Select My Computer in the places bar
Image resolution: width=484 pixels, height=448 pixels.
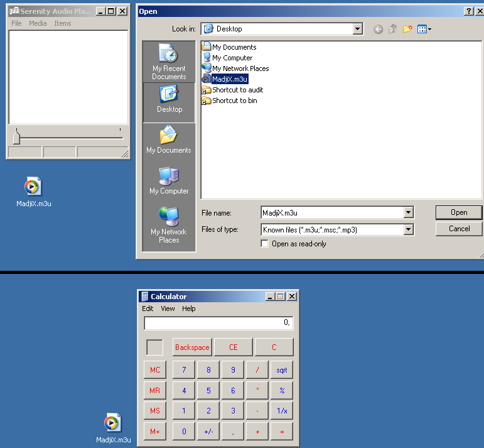click(169, 180)
